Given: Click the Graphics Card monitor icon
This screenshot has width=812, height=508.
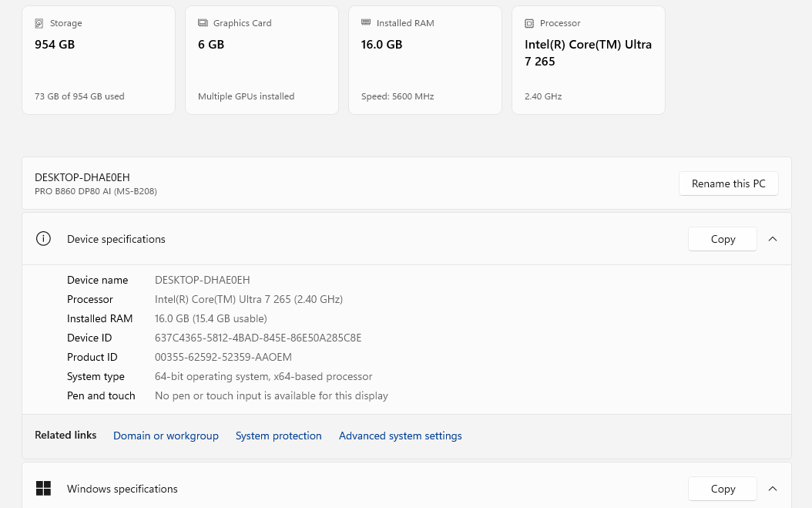Looking at the screenshot, I should pyautogui.click(x=203, y=23).
